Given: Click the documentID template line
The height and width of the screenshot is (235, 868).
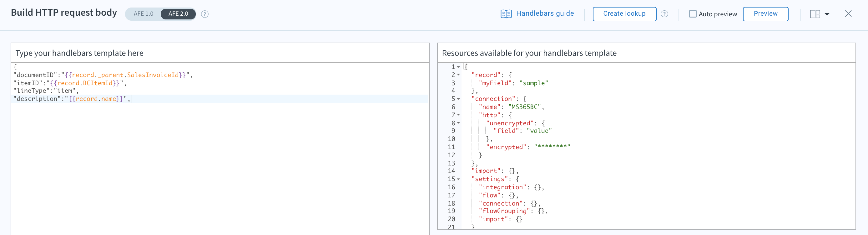Looking at the screenshot, I should pyautogui.click(x=103, y=75).
